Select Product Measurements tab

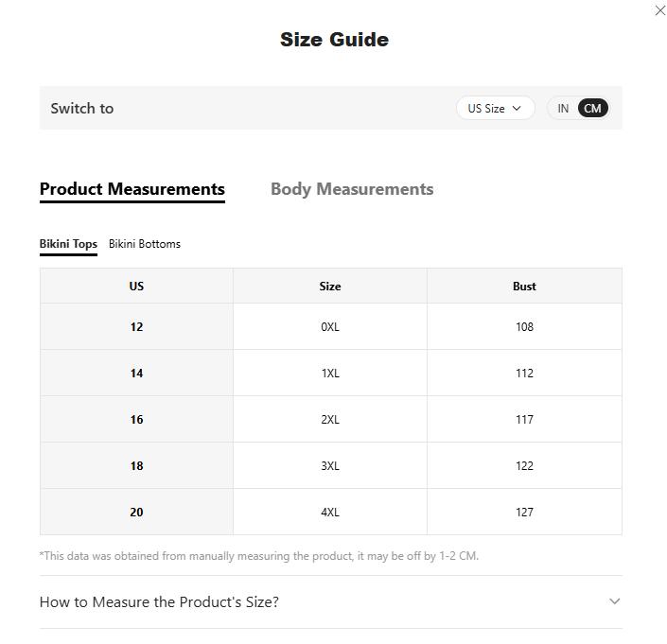point(132,189)
